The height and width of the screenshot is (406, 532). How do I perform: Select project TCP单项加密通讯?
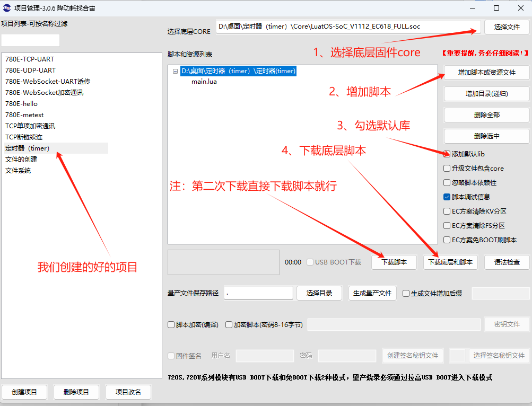(30, 126)
